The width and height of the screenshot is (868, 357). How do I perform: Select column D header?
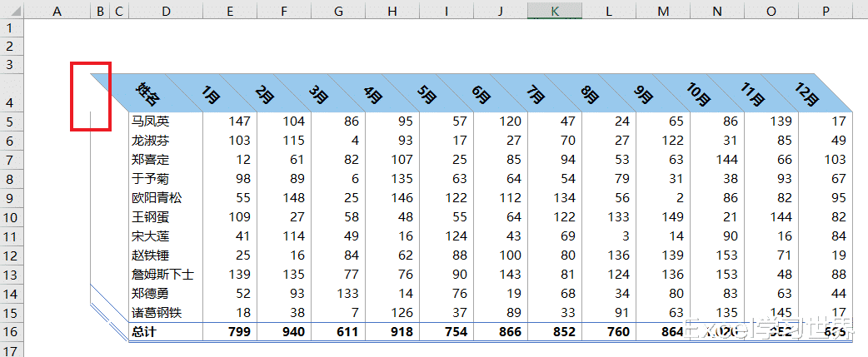[x=166, y=10]
